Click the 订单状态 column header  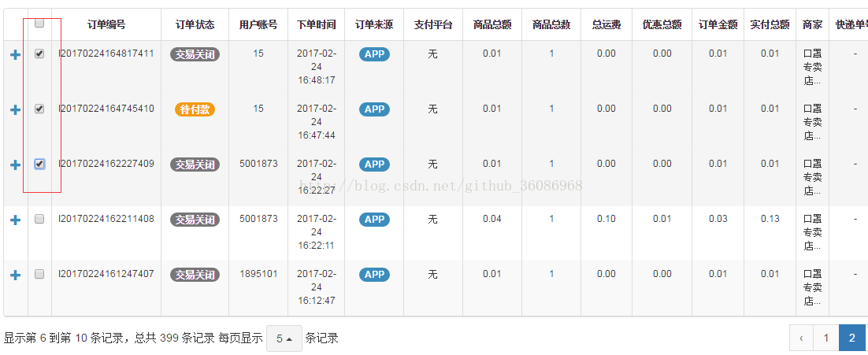click(195, 24)
